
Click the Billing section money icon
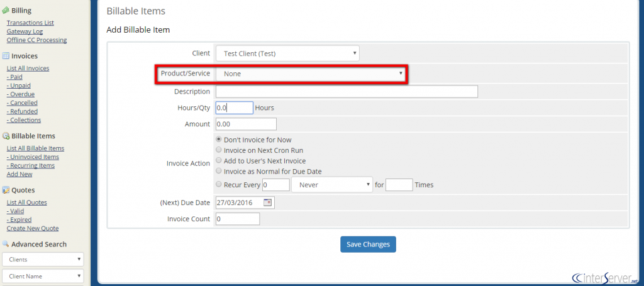coord(6,11)
